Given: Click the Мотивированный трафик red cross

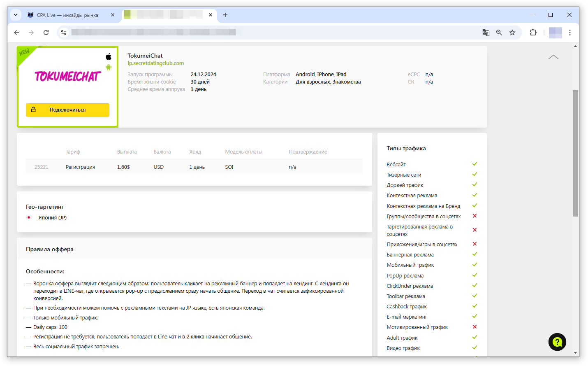Looking at the screenshot, I should [475, 326].
